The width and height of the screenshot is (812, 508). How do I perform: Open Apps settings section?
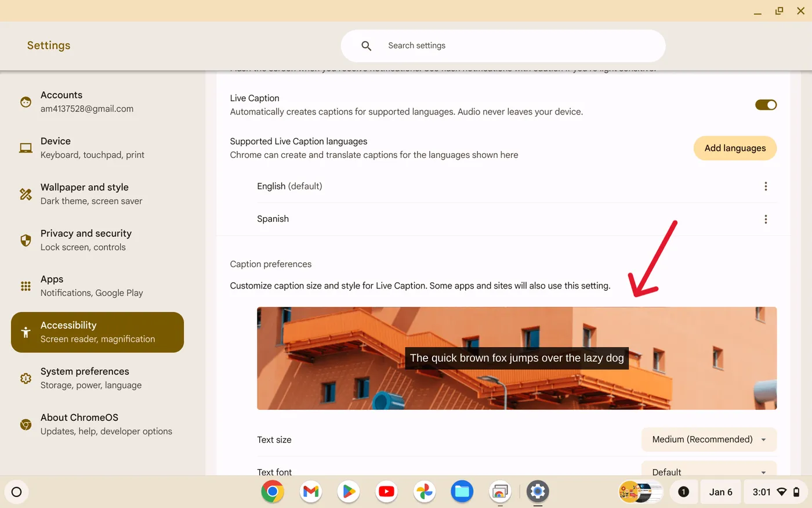(97, 286)
